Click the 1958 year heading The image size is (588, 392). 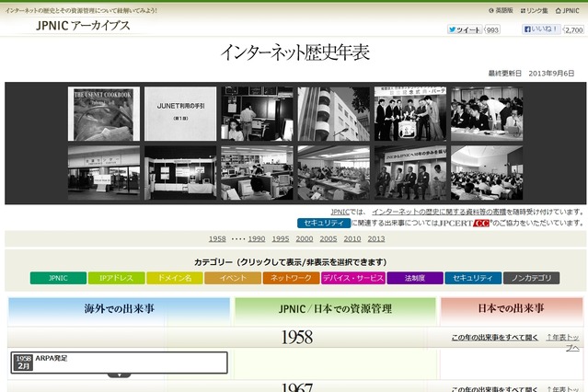297,337
